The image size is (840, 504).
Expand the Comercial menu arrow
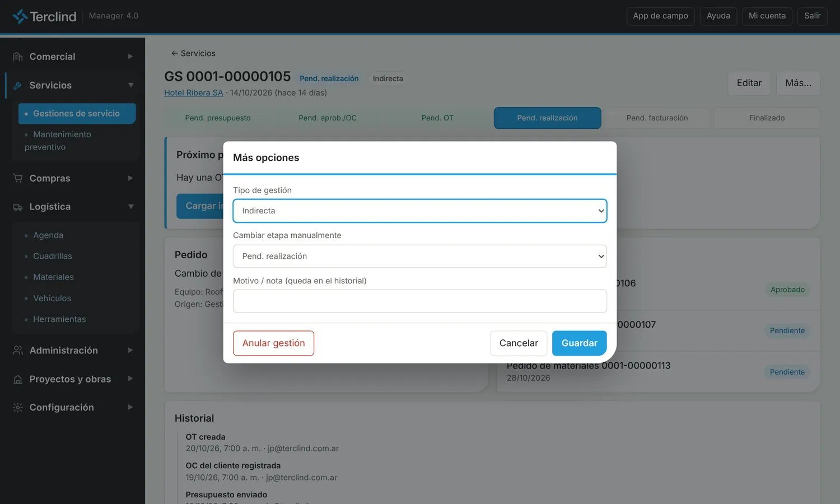click(130, 57)
